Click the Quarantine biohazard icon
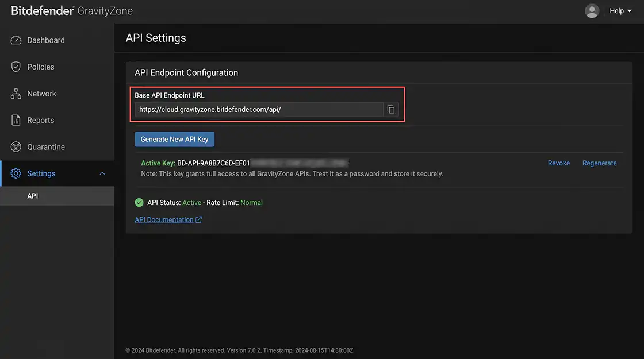 pos(16,147)
